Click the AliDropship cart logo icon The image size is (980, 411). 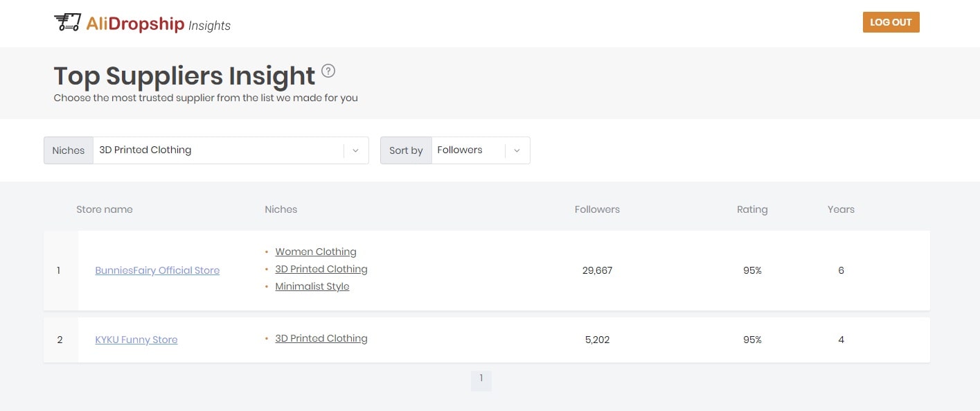click(x=67, y=23)
